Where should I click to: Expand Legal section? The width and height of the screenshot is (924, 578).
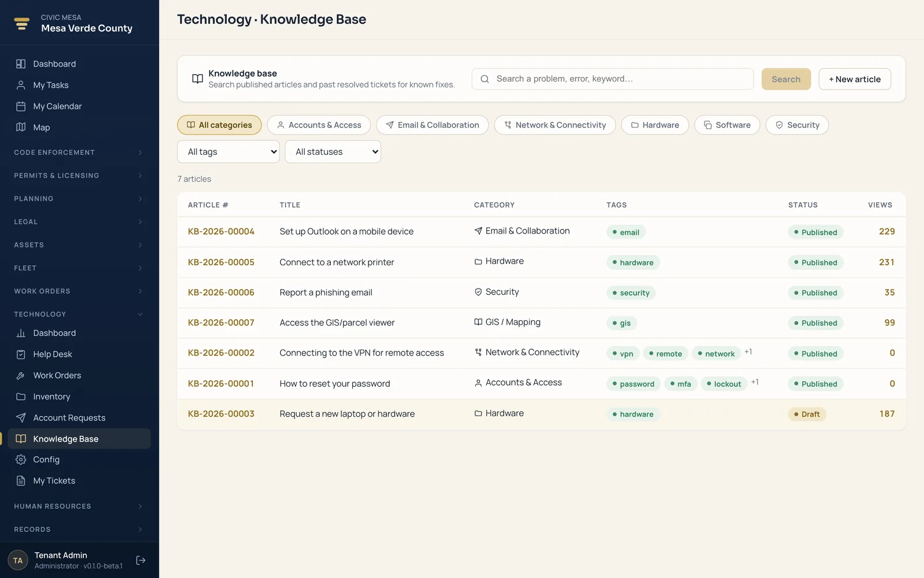click(79, 222)
